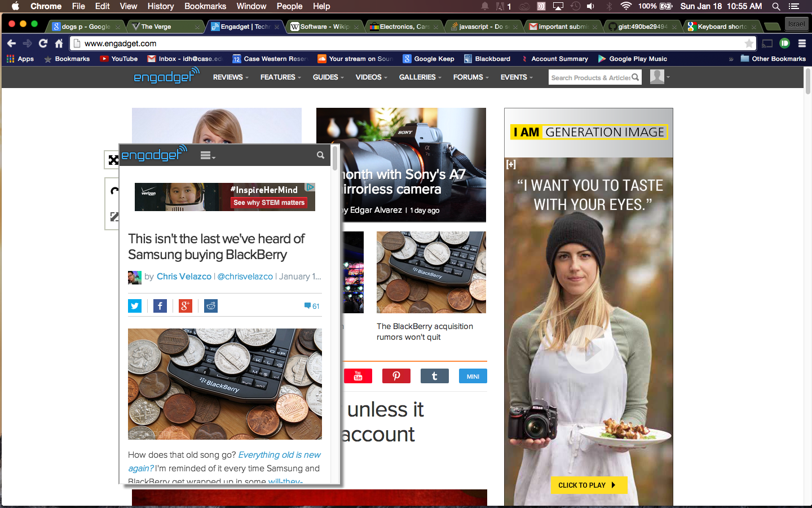Image resolution: width=812 pixels, height=508 pixels.
Task: Click the cast screen extension icon
Action: 767,43
